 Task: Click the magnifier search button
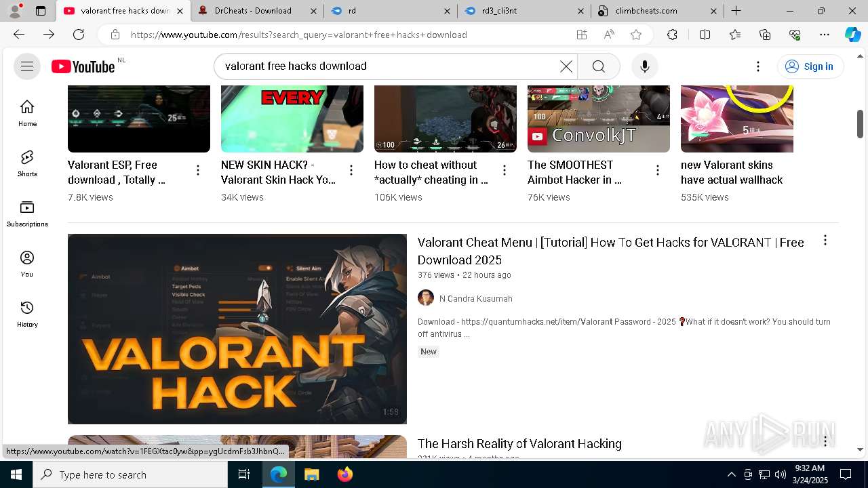pos(598,66)
